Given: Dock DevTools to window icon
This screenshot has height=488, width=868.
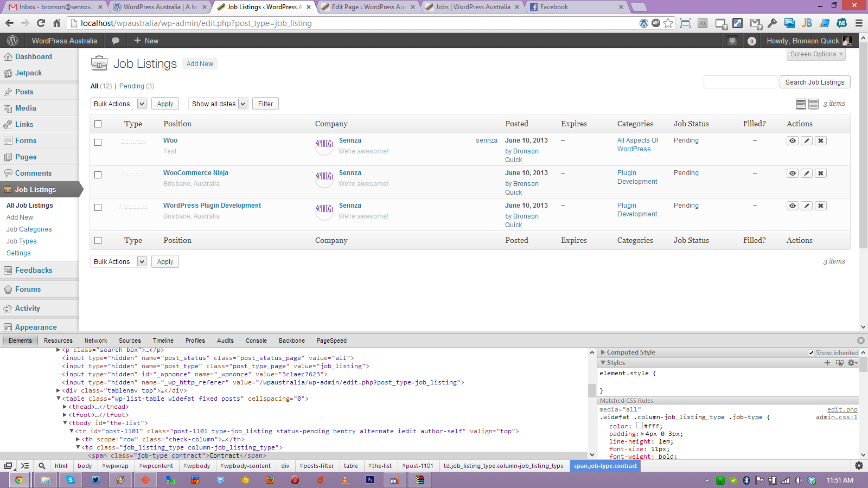Looking at the screenshot, I should pos(8,466).
